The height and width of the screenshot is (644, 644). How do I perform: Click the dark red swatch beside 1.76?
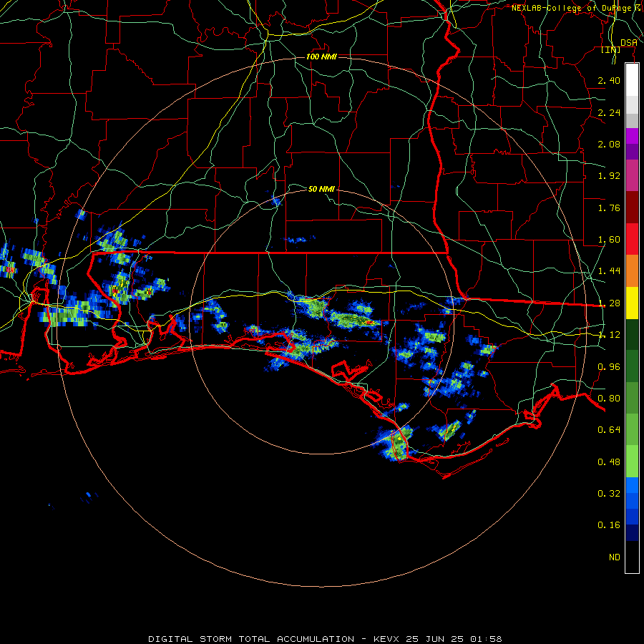click(x=632, y=208)
